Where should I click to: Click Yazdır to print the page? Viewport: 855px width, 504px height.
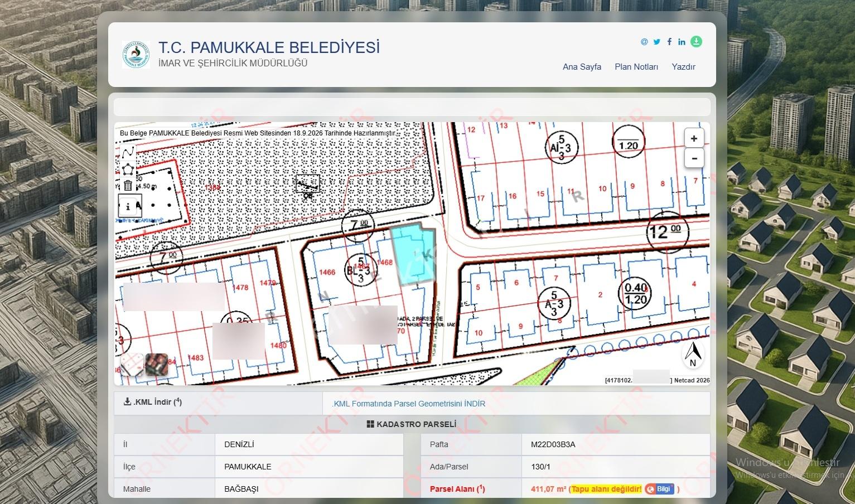(x=683, y=67)
